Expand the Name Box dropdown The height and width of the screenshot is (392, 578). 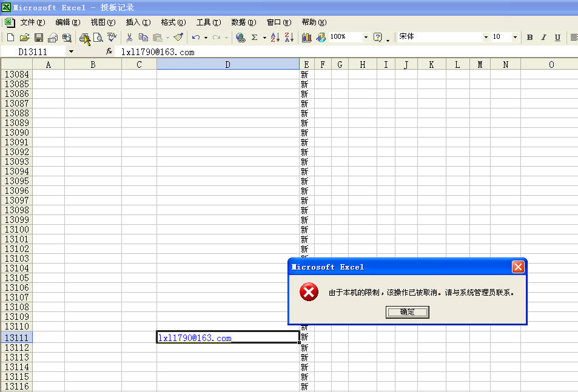point(71,51)
